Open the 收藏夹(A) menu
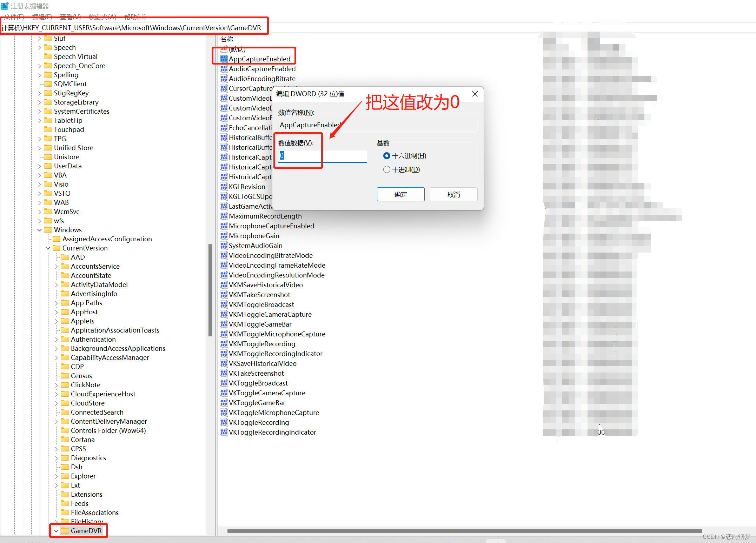756x543 pixels. click(102, 16)
